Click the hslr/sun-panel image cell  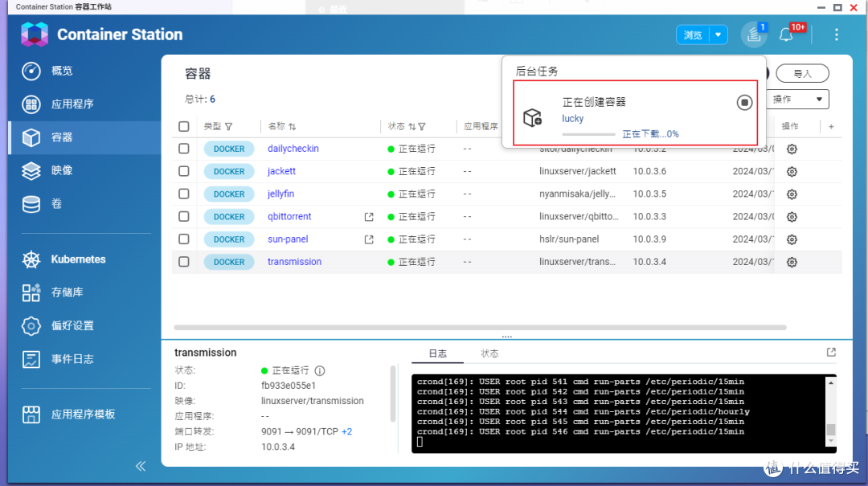pos(569,239)
